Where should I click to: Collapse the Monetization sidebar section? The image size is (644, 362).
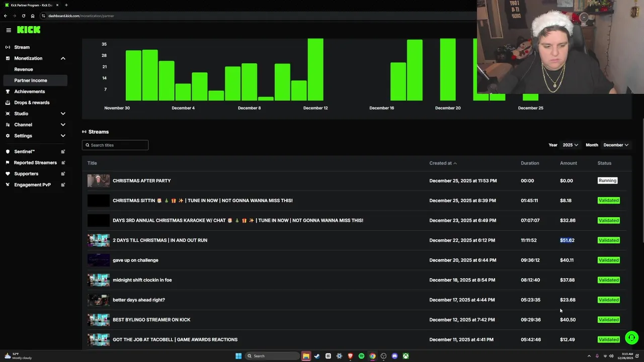[63, 58]
